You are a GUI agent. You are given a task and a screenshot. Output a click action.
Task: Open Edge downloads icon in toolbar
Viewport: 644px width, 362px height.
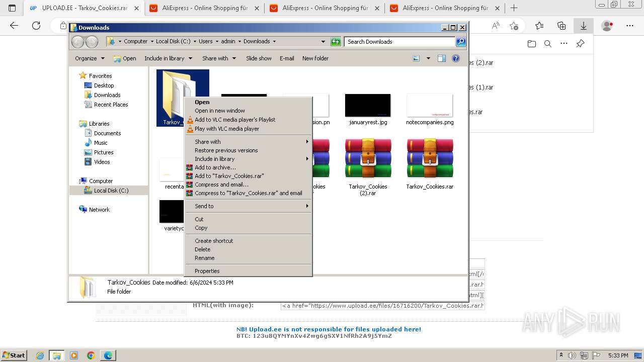pos(583,26)
